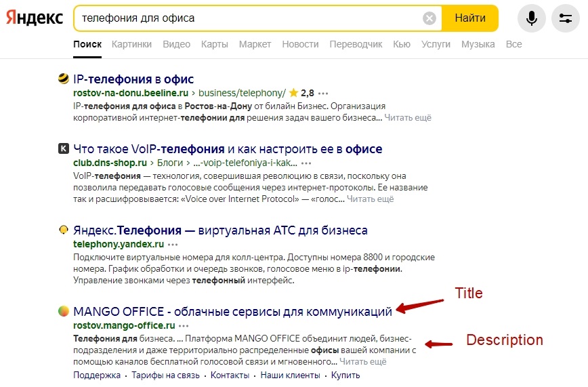Open Поддержка sitelink
This screenshot has width=588, height=387.
click(x=97, y=375)
